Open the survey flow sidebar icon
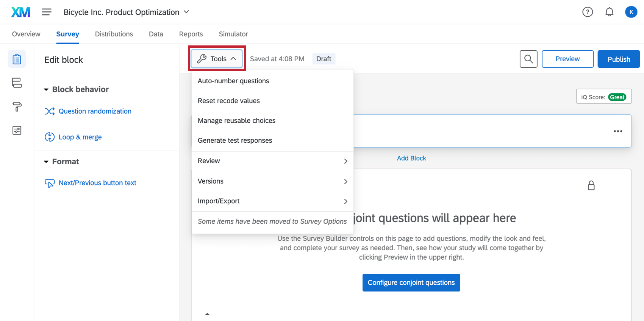 [x=17, y=83]
